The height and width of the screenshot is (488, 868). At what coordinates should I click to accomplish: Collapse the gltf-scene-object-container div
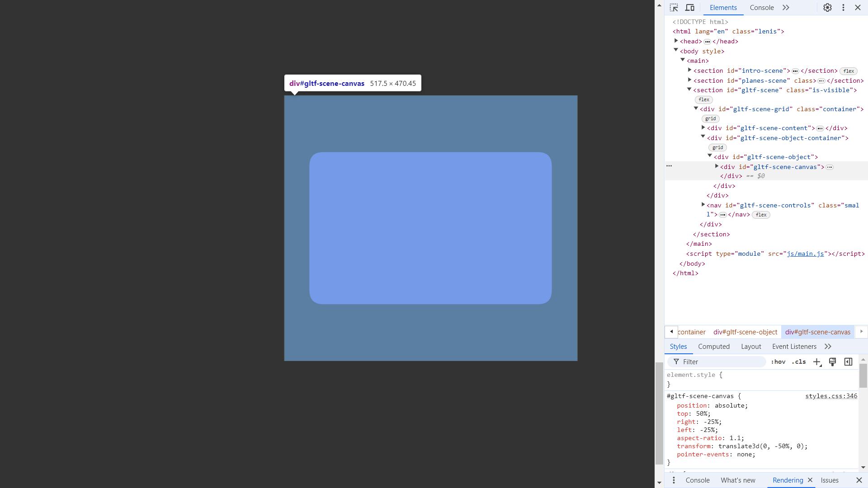pyautogui.click(x=703, y=137)
